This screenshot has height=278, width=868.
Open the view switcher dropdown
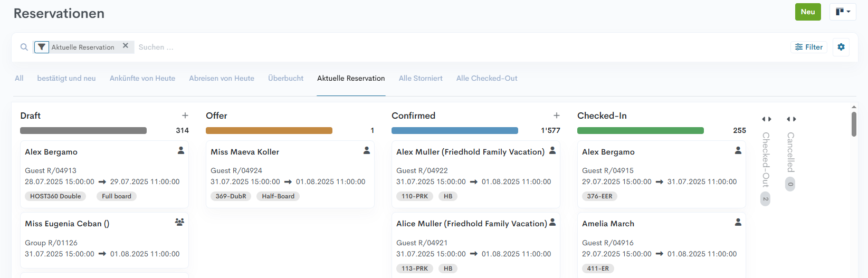843,12
